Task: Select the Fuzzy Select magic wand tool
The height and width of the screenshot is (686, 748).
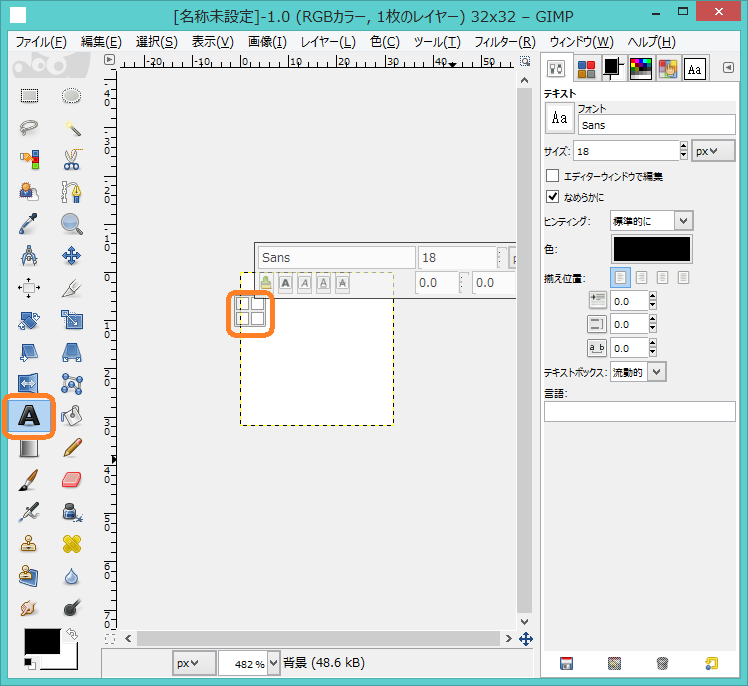Action: [72, 128]
